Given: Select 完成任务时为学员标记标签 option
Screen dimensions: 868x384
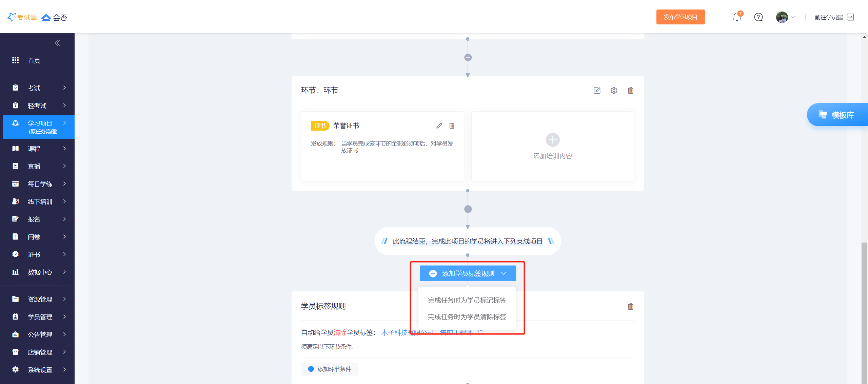Looking at the screenshot, I should (x=467, y=300).
